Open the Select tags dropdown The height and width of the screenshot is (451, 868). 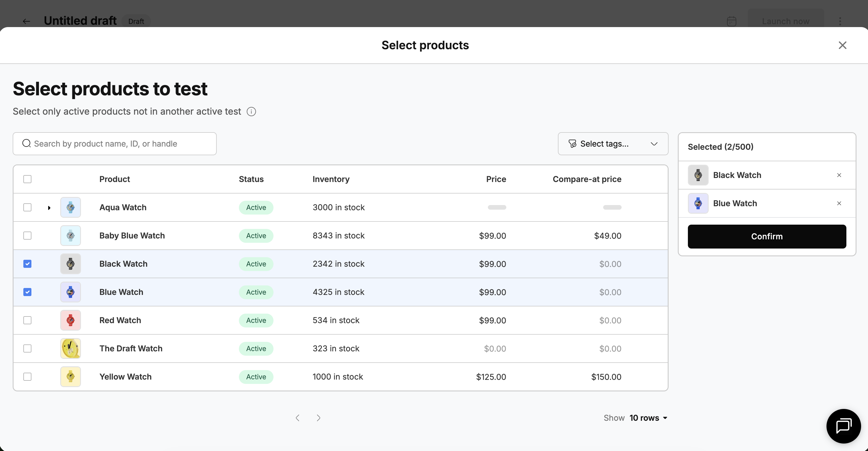(613, 144)
